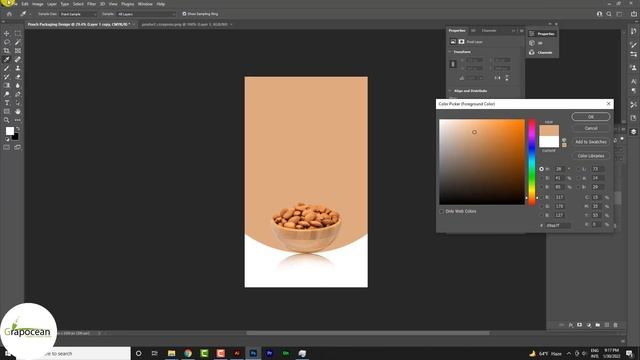640x360 pixels.
Task: Confirm color with OK button
Action: (591, 117)
